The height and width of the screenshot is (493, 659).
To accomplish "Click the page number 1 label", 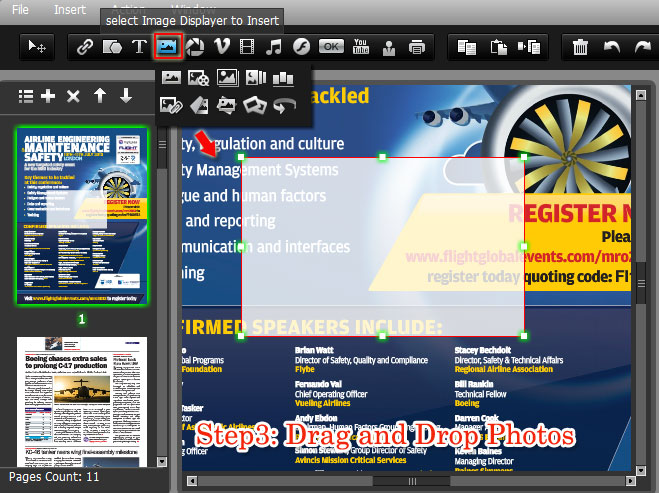I will click(x=82, y=319).
